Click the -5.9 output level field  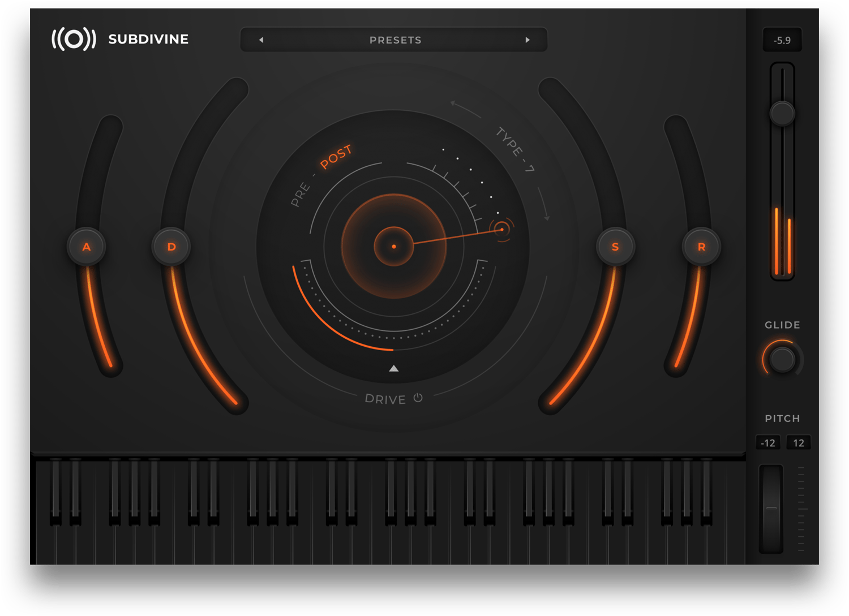782,40
